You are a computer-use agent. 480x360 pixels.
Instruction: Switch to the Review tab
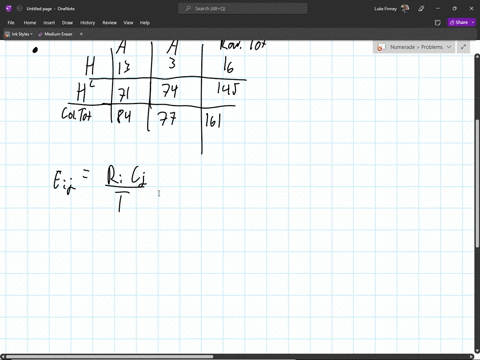coord(109,23)
